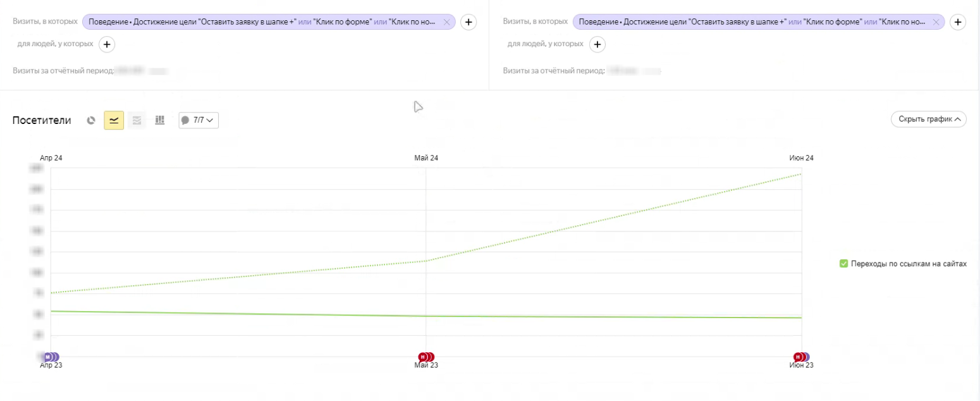Remove the right segment goal filter chip
The width and height of the screenshot is (980, 401).
click(937, 22)
